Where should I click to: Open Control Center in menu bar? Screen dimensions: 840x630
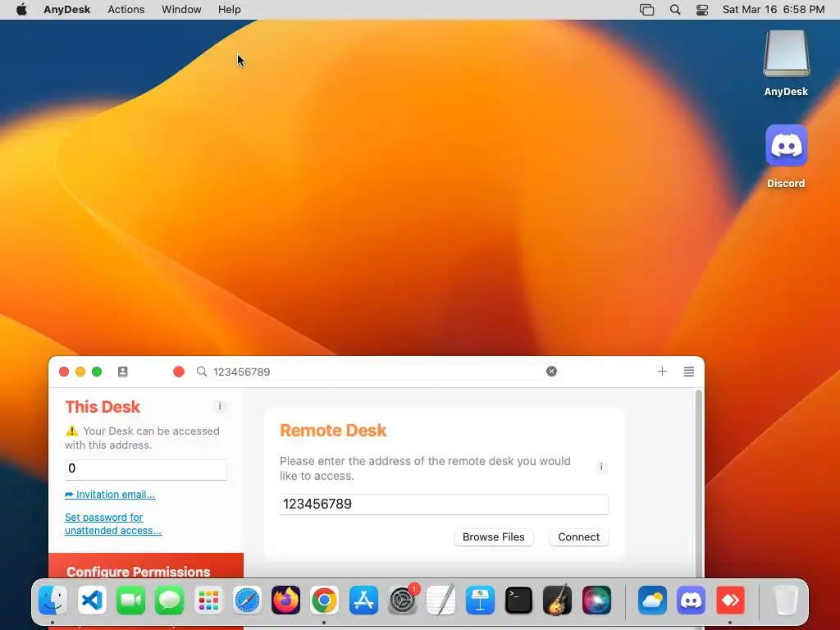702,10
